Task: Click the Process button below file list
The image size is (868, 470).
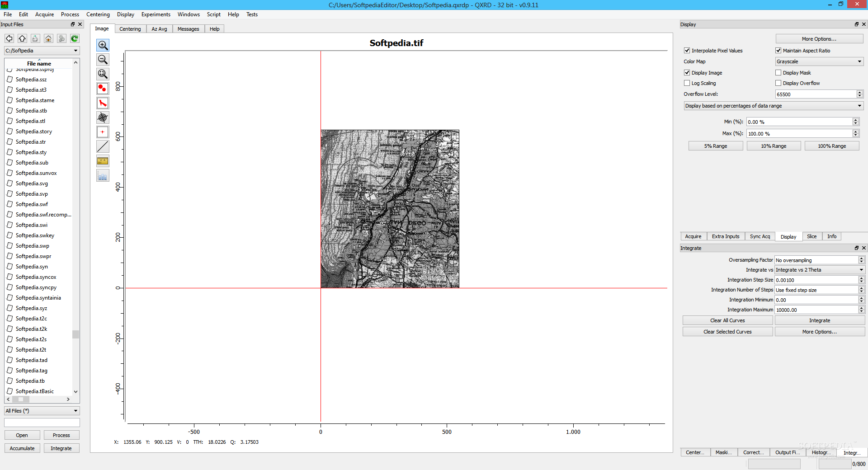Action: [61, 435]
